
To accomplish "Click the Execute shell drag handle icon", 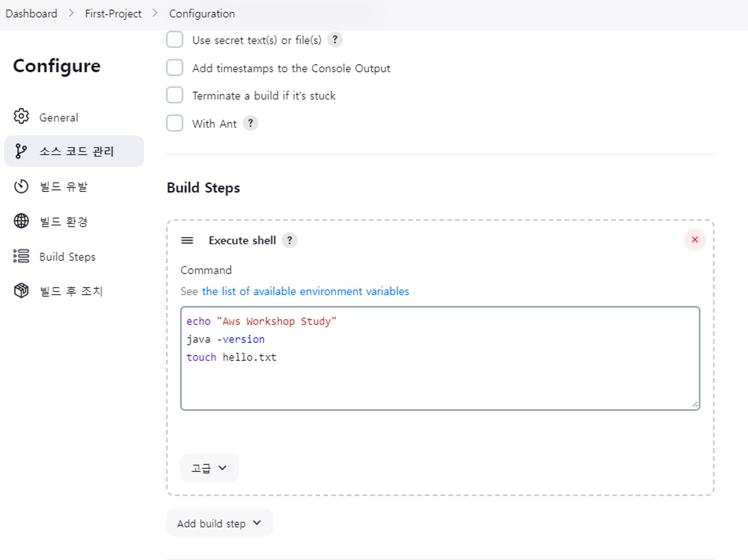I will [x=187, y=240].
